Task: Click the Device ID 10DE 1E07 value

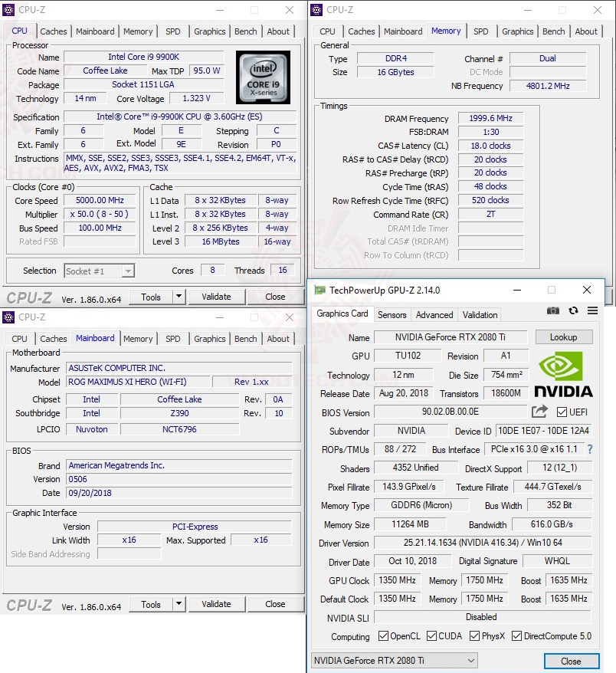Action: 543,431
